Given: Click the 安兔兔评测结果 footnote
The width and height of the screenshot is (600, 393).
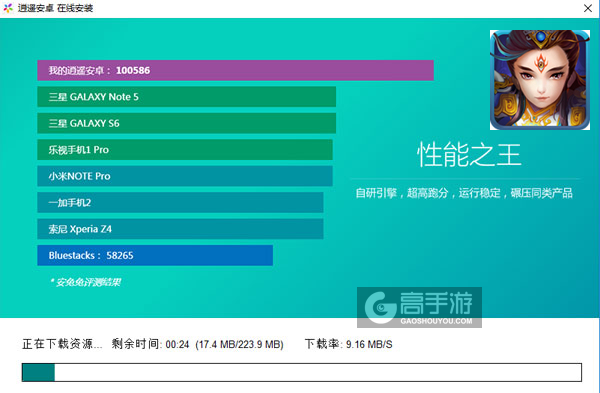Looking at the screenshot, I should click(x=85, y=282).
